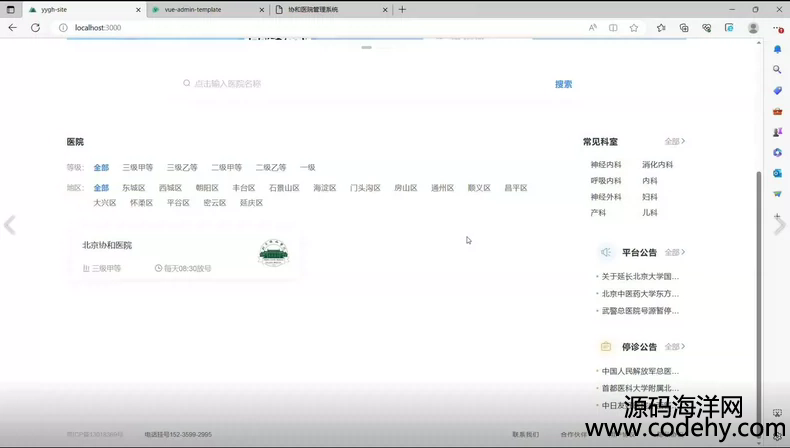Viewport: 790px width, 448px height.
Task: Click the sidebar search icon
Action: tap(777, 70)
